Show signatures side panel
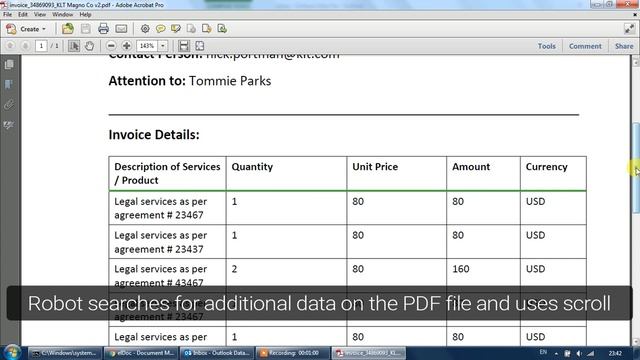640x360 pixels. (x=9, y=124)
